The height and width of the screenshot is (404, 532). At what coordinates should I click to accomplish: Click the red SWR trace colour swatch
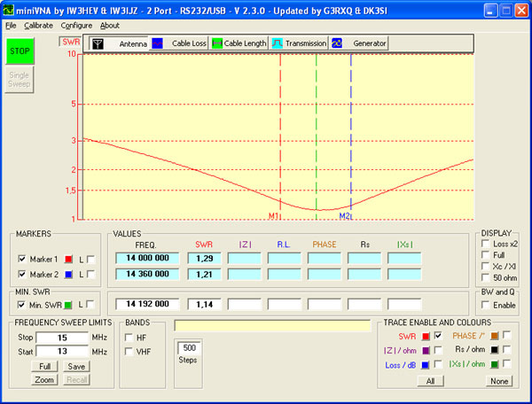coord(426,336)
